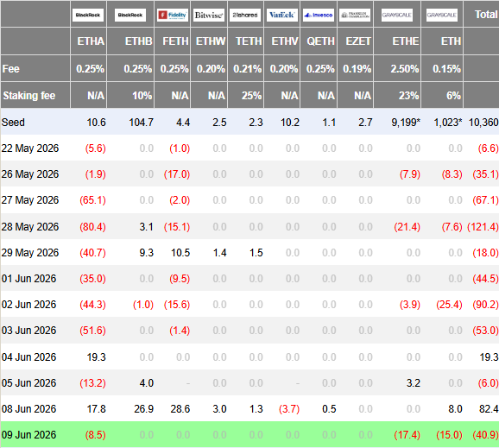Click the 10% staking fee for ETHB

142,96
